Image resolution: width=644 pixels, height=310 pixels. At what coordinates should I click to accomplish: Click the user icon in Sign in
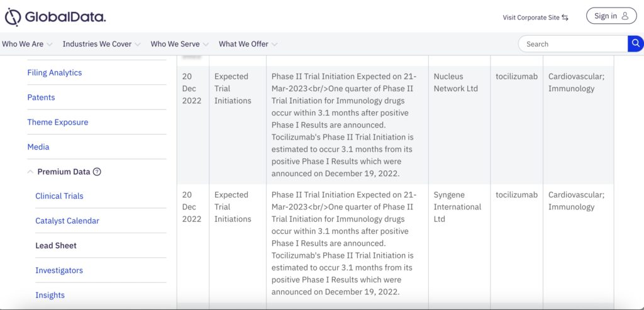(625, 16)
